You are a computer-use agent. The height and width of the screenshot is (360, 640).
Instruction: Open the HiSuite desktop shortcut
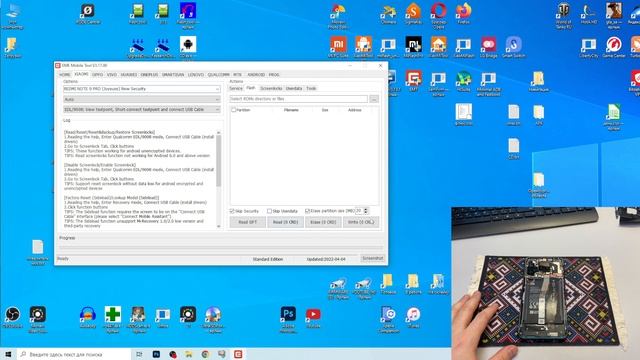pyautogui.click(x=463, y=80)
